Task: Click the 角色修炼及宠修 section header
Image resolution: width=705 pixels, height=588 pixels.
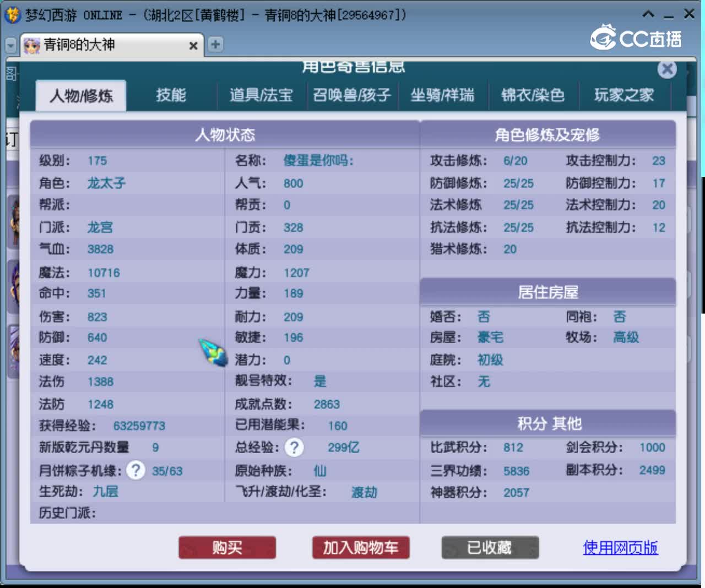Action: coord(547,135)
